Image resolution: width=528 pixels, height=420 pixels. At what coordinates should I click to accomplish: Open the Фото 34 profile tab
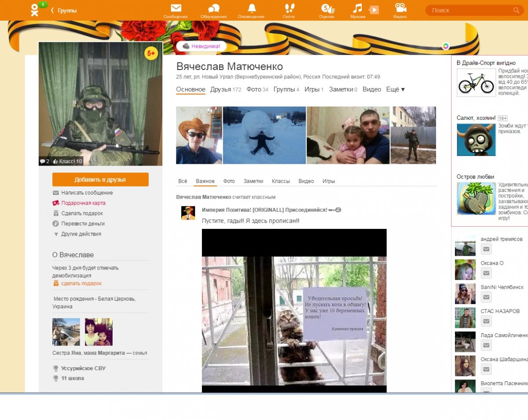click(x=257, y=89)
